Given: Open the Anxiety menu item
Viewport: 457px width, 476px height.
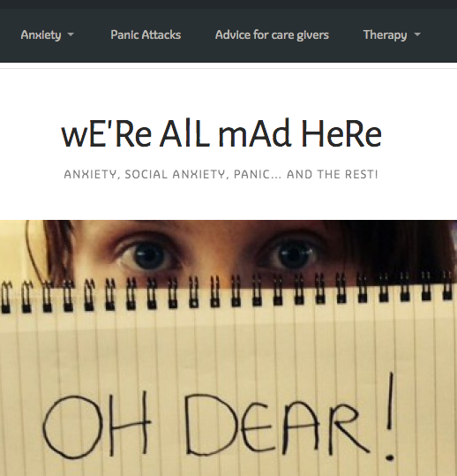Looking at the screenshot, I should [x=41, y=35].
